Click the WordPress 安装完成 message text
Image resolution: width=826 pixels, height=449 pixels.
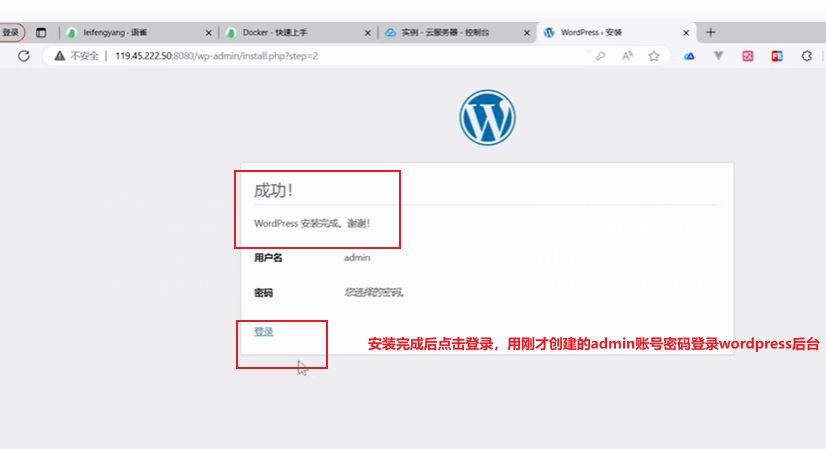point(312,223)
